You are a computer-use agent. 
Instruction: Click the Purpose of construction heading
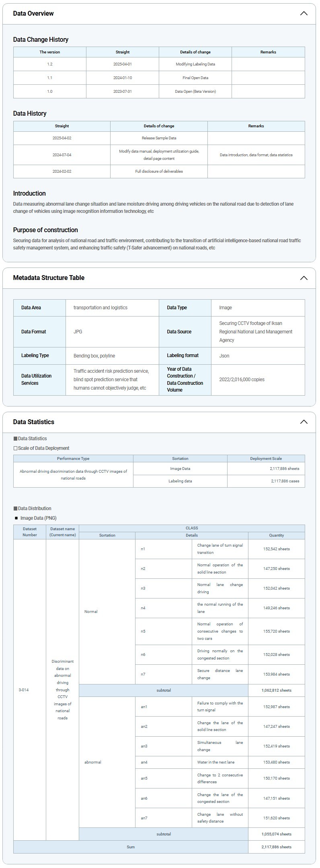tap(45, 230)
